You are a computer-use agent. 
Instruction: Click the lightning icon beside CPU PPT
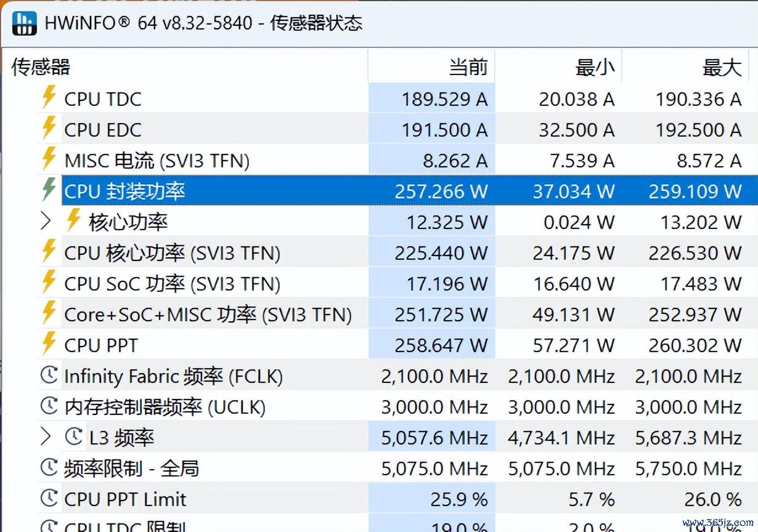point(49,344)
